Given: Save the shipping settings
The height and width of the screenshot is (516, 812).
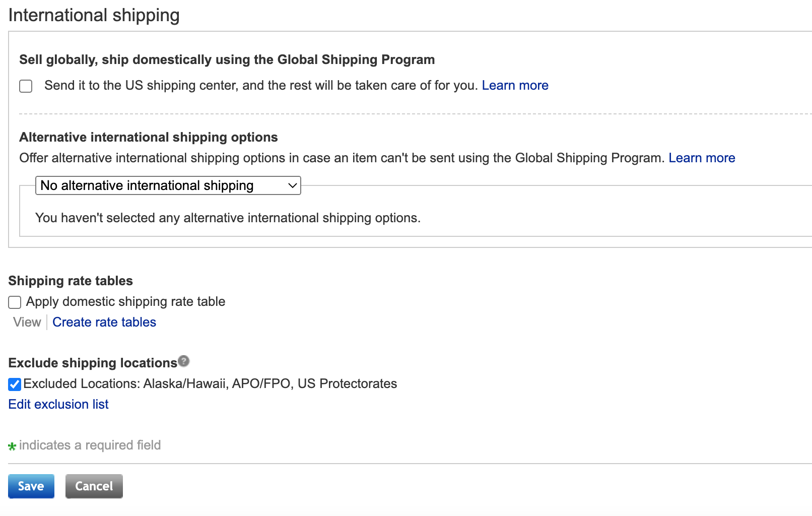Looking at the screenshot, I should (31, 486).
